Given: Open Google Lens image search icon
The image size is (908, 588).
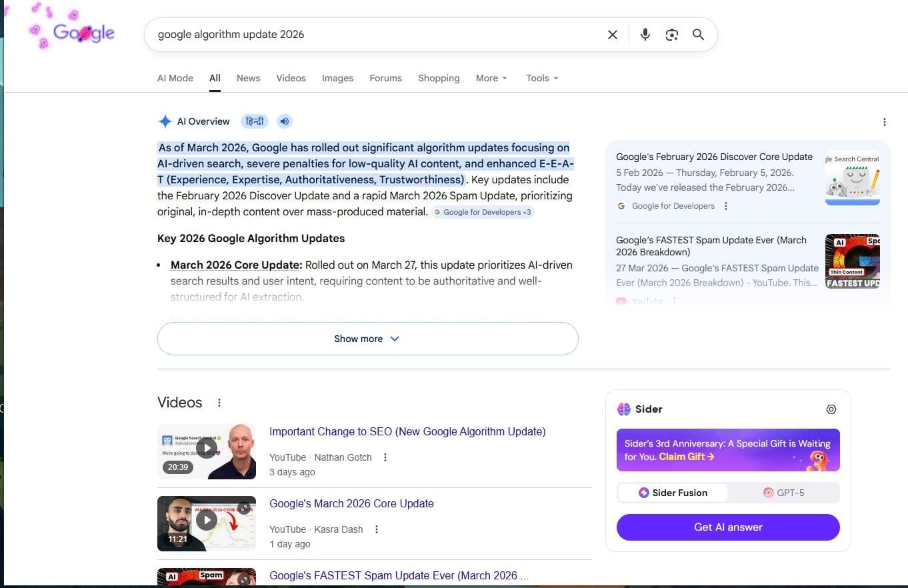Looking at the screenshot, I should [671, 35].
